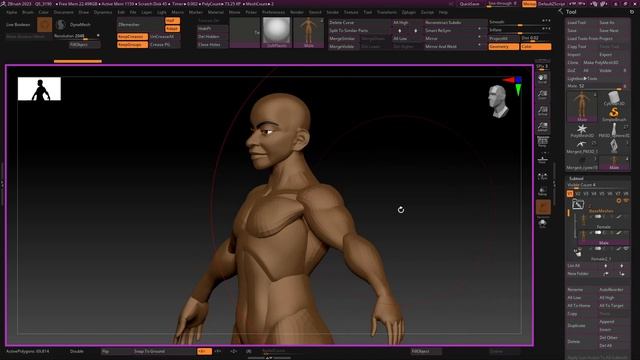Click the Close Holes button
The height and width of the screenshot is (360, 640).
[212, 45]
